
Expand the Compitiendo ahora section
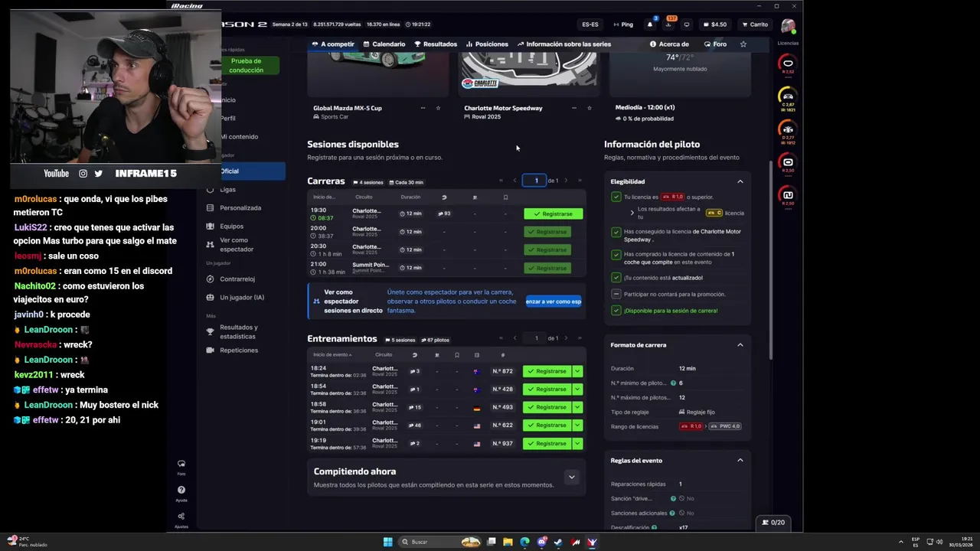point(571,477)
